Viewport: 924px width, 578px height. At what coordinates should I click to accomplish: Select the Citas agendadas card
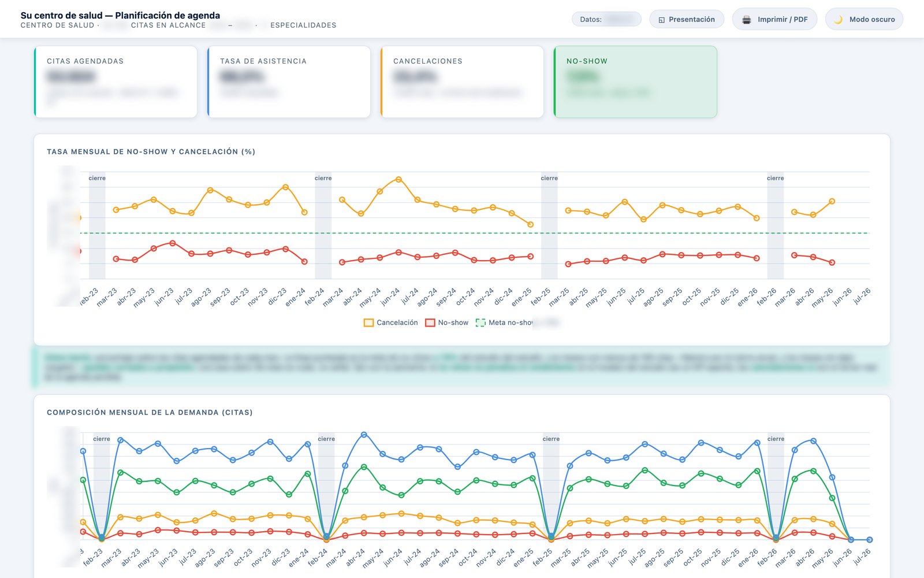115,82
